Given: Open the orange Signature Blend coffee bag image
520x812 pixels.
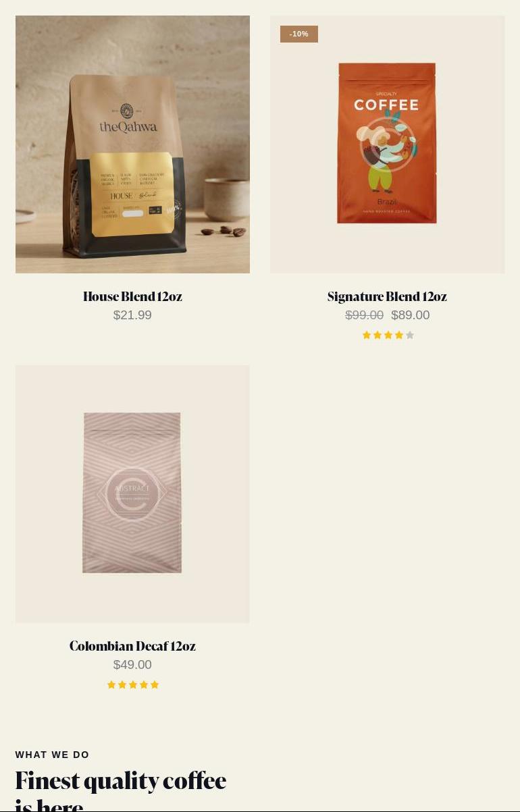Looking at the screenshot, I should tap(387, 143).
